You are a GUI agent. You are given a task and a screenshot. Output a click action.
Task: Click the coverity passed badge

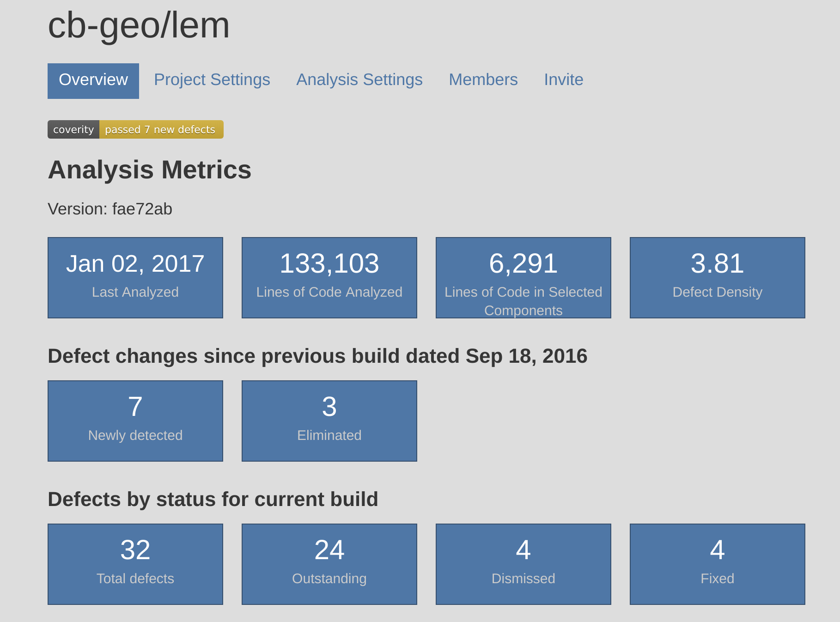[x=135, y=129]
